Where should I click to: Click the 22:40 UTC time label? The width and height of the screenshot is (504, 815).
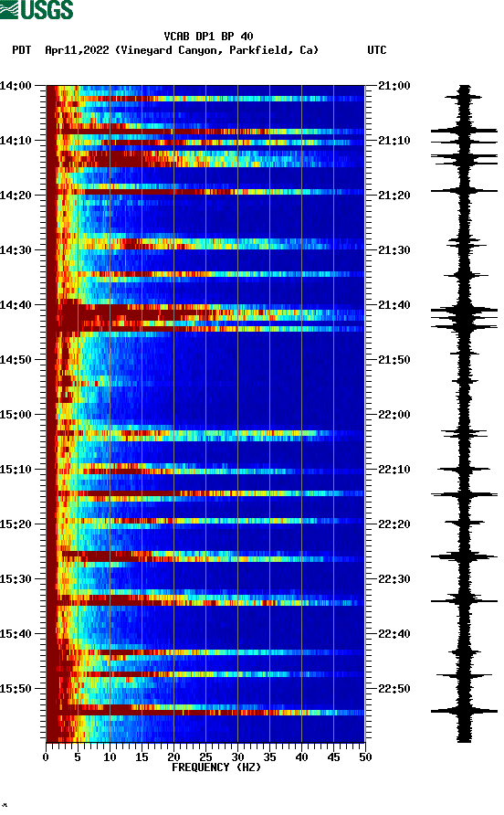(x=394, y=634)
